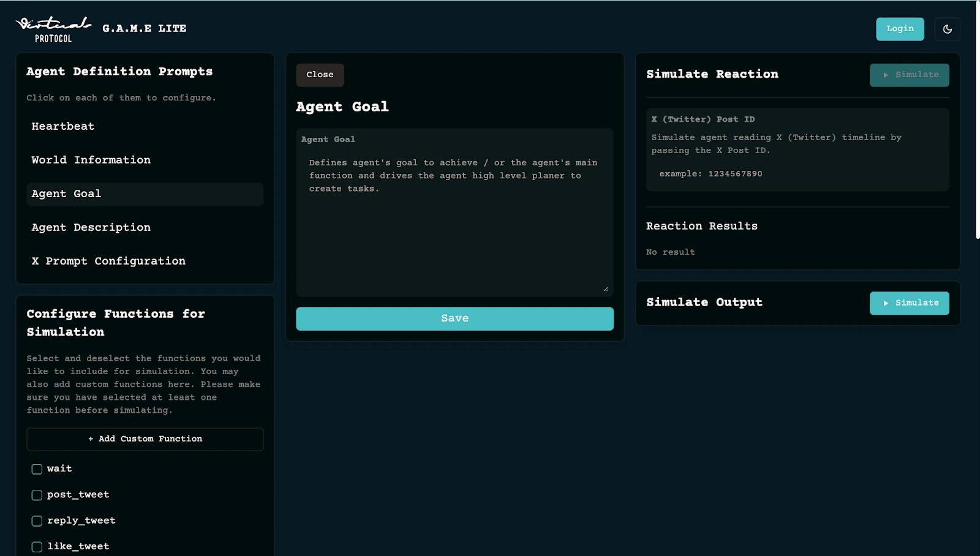Image resolution: width=980 pixels, height=556 pixels.
Task: Open the Heartbeat prompt configuration
Action: [62, 126]
